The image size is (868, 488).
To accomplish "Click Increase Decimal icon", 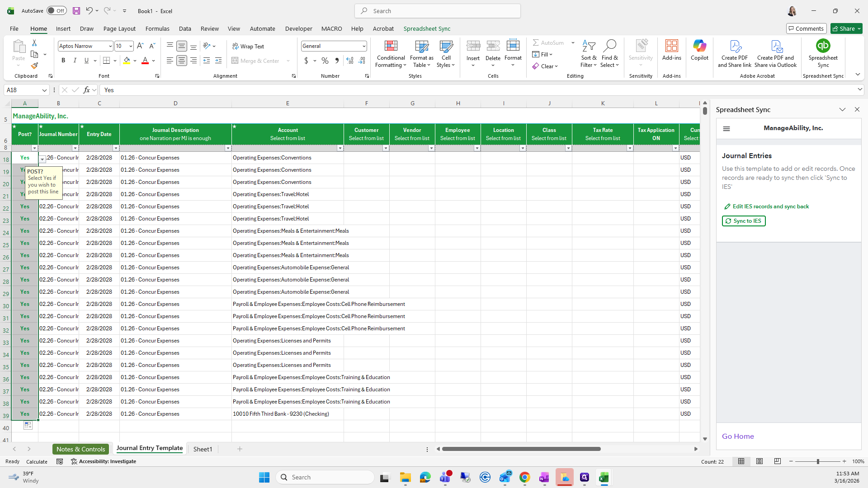I will pos(350,61).
